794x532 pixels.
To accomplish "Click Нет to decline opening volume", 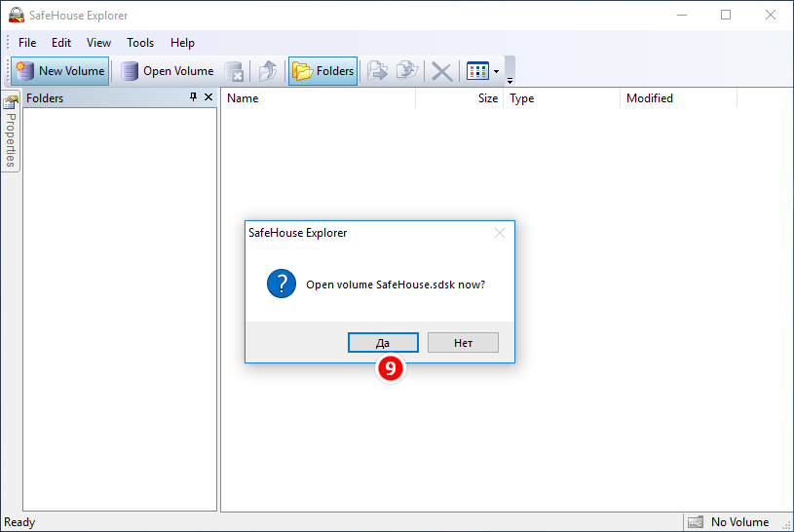I will click(464, 343).
